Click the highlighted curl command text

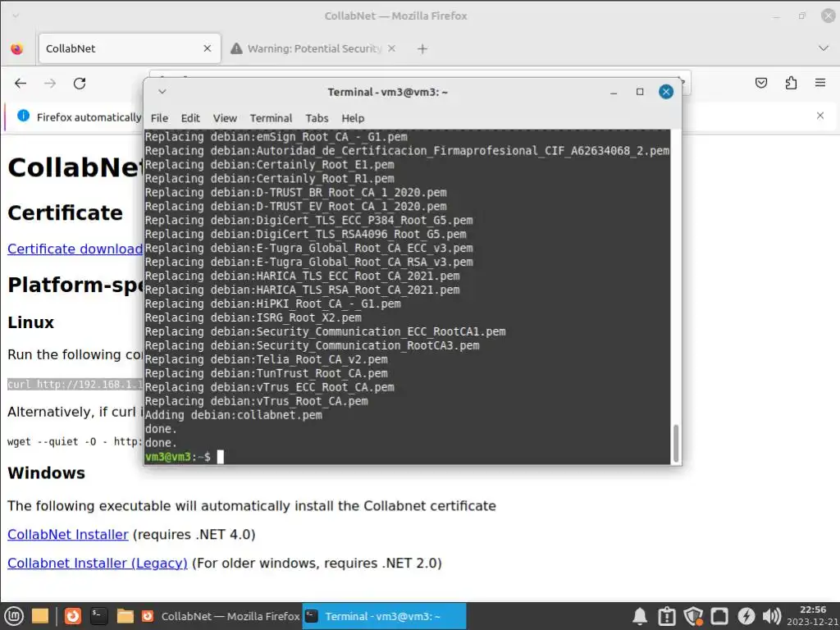point(75,384)
